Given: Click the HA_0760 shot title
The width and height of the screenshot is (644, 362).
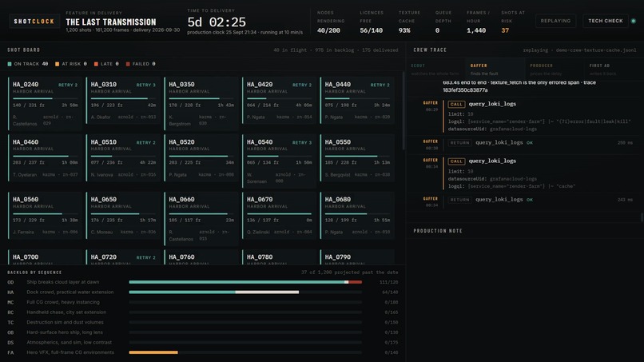Looking at the screenshot, I should (181, 257).
